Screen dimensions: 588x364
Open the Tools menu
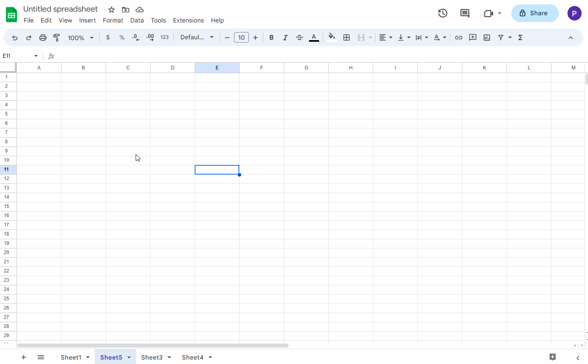pos(158,20)
